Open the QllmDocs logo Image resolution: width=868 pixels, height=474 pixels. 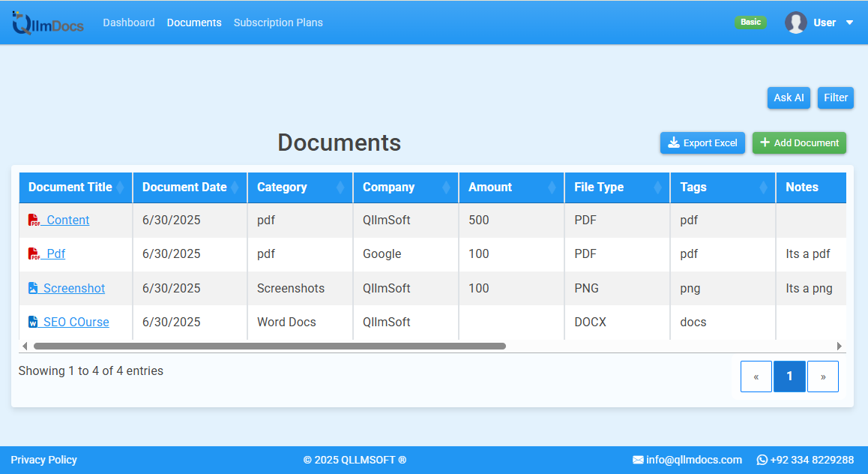(x=47, y=22)
